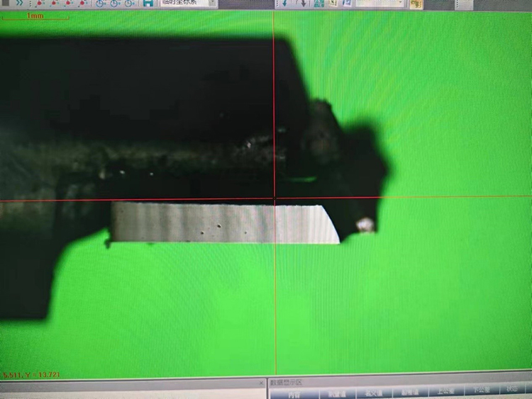Image resolution: width=532 pixels, height=399 pixels.
Task: Click the red crosshair intersection in the view
Action: tap(275, 199)
